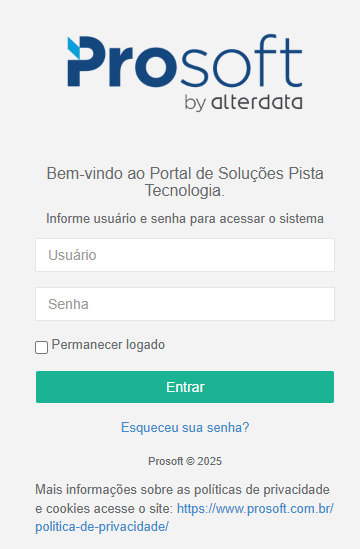Focus the Usuário input field
360x549 pixels.
point(185,255)
